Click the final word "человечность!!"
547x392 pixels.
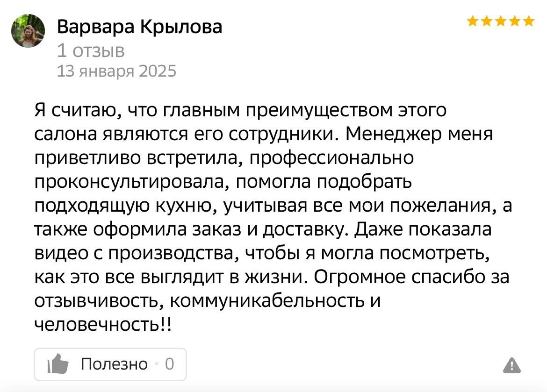pyautogui.click(x=103, y=324)
